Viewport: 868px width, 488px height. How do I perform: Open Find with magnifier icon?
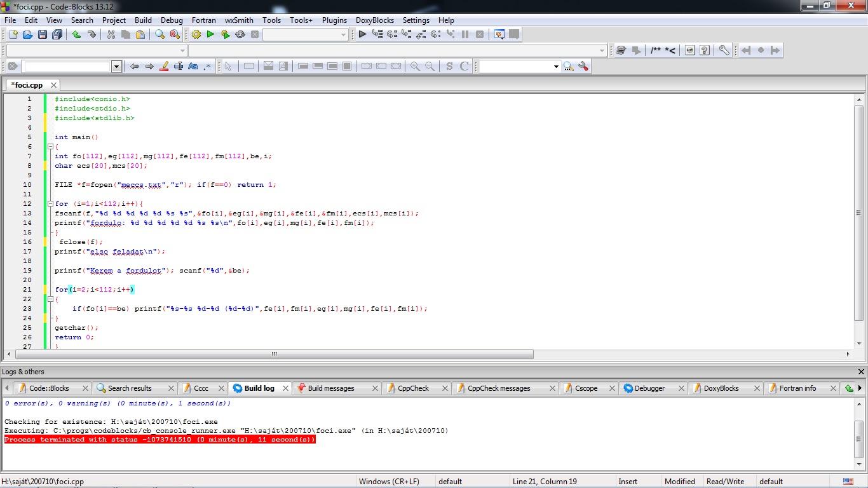coord(160,34)
